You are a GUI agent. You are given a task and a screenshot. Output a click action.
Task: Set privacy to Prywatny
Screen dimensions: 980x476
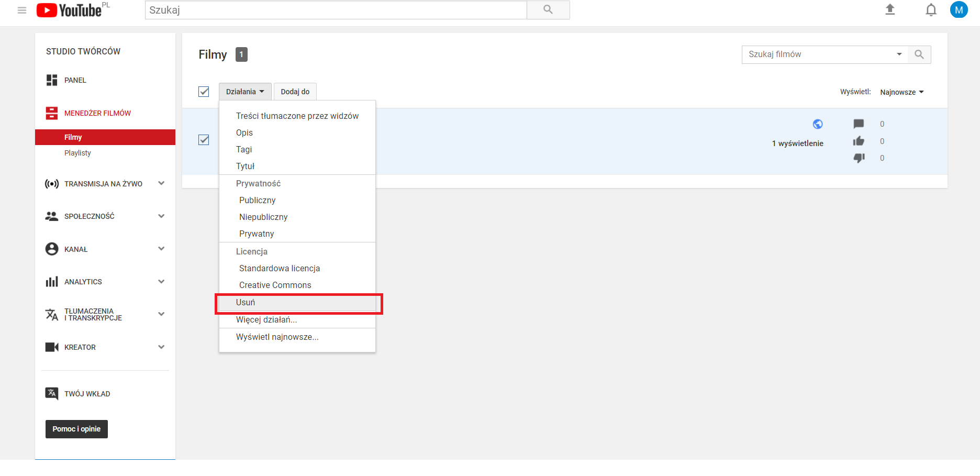coord(297,234)
